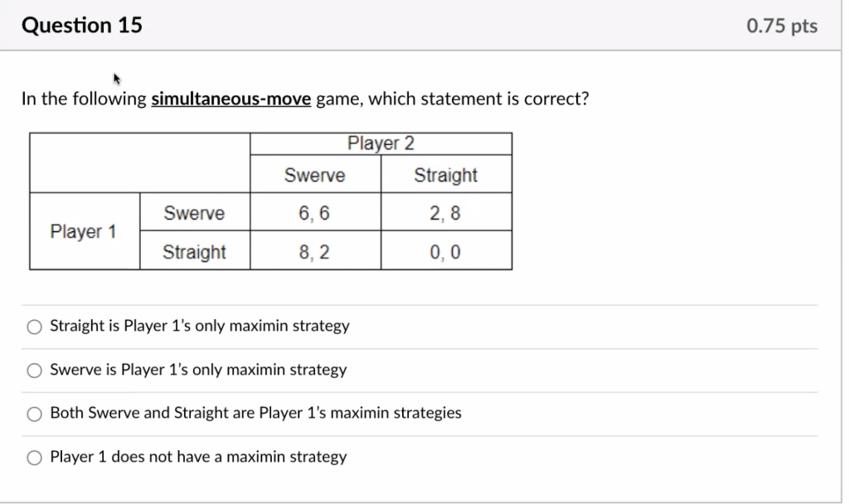Click the Question 15 heading
Screen dimensions: 849x504
82,25
